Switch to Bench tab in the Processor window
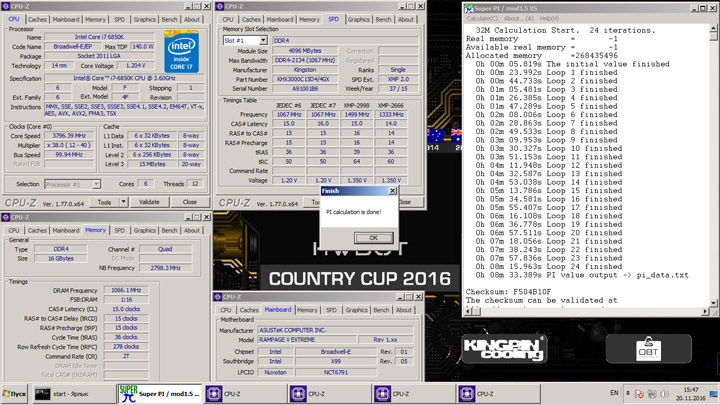Image resolution: width=720 pixels, height=405 pixels. click(169, 19)
